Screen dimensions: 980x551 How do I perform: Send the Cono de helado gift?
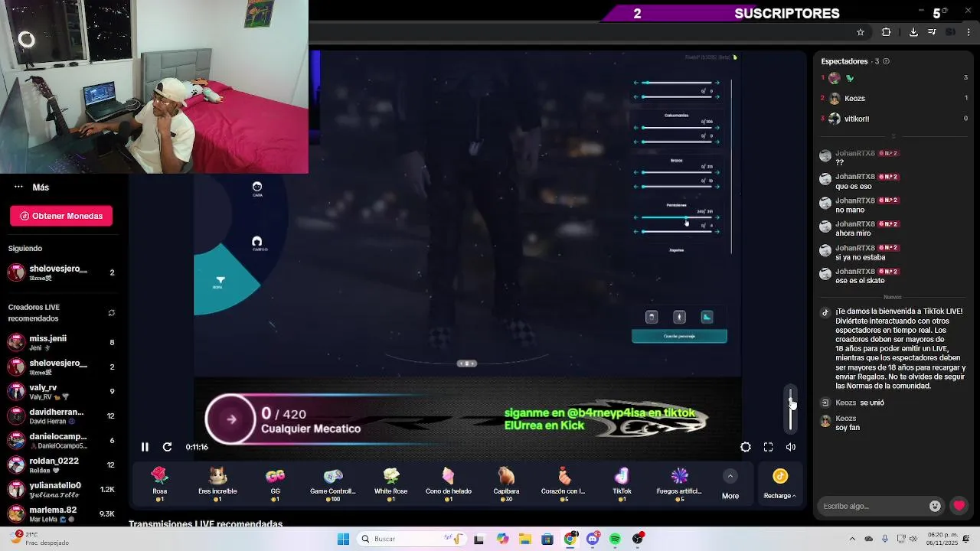pyautogui.click(x=449, y=484)
